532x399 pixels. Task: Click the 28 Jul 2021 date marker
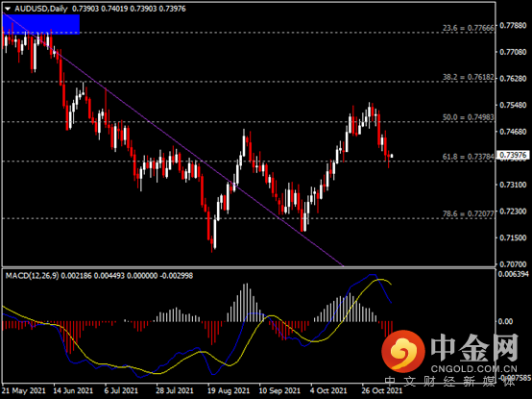tap(175, 391)
